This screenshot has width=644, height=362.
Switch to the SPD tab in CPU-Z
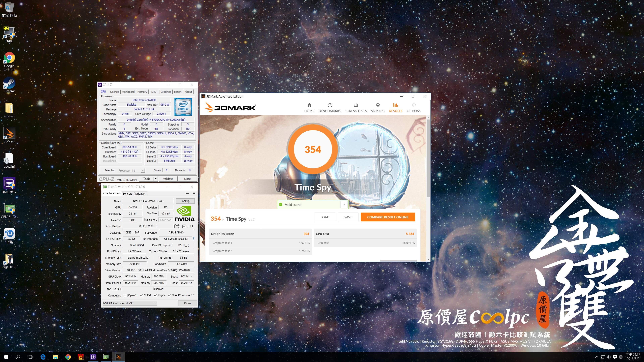click(154, 92)
